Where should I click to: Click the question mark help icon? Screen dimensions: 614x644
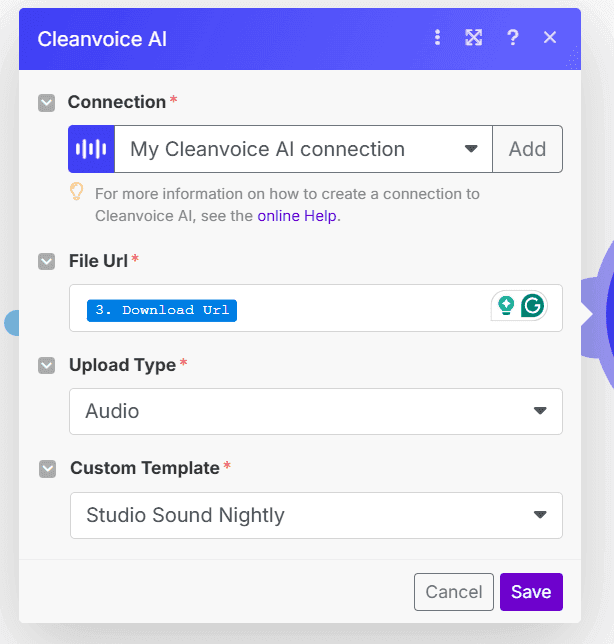click(x=513, y=38)
